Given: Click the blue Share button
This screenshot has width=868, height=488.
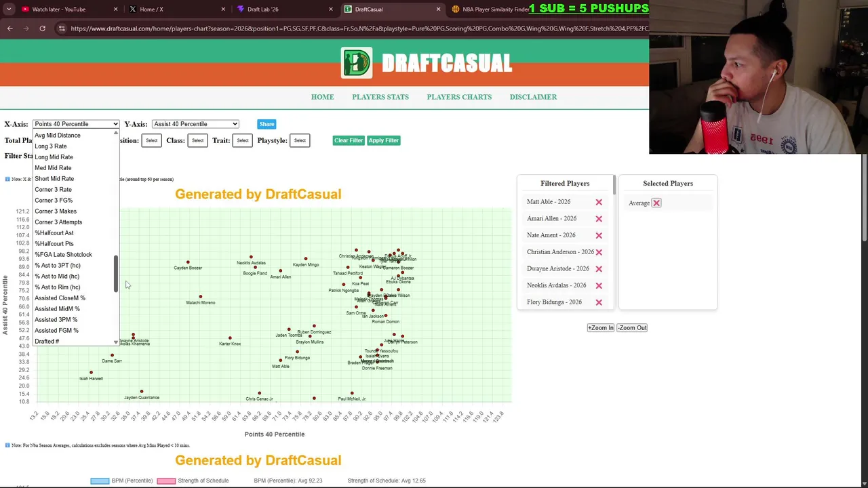Looking at the screenshot, I should [x=267, y=124].
